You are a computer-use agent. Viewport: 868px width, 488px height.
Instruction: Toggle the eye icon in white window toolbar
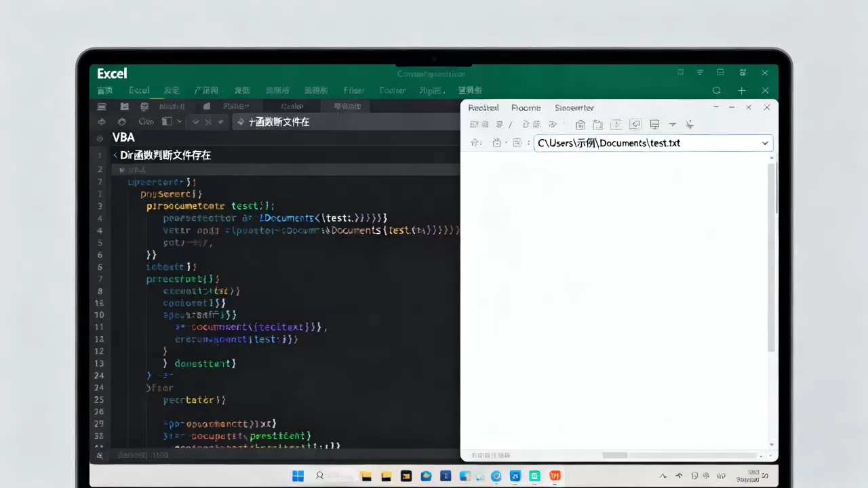click(553, 125)
